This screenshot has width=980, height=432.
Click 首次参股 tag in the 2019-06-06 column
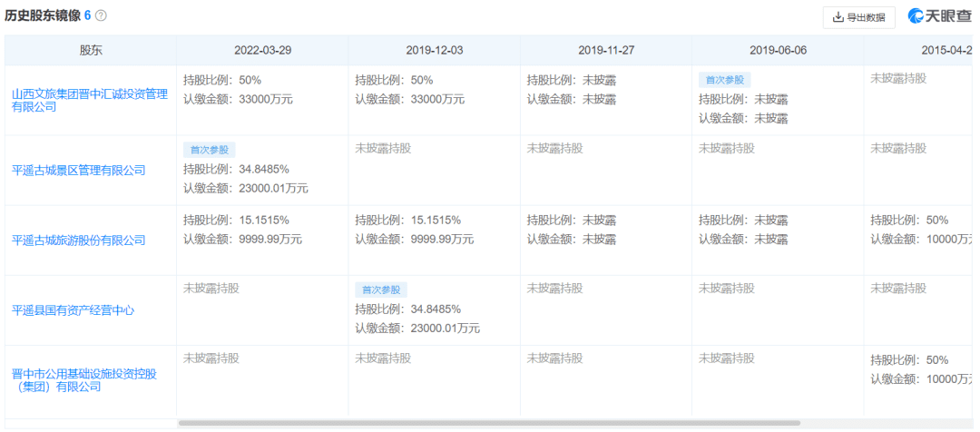725,80
